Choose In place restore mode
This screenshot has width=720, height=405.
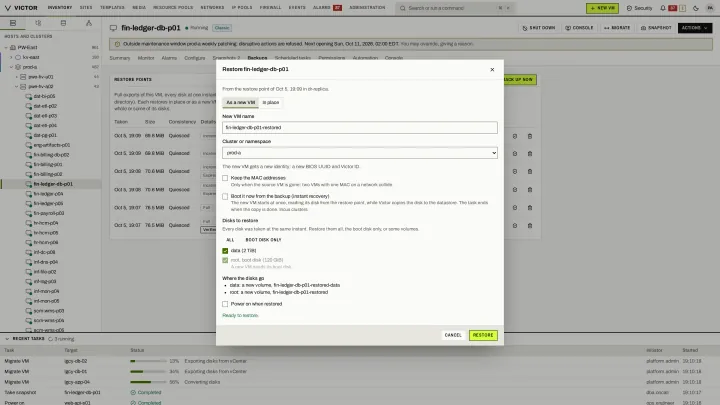[270, 102]
